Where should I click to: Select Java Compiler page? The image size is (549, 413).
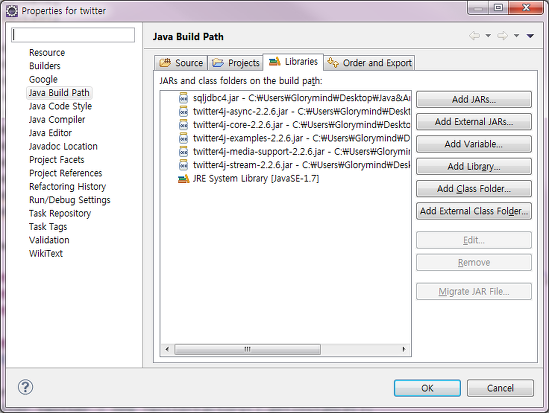[x=57, y=120]
